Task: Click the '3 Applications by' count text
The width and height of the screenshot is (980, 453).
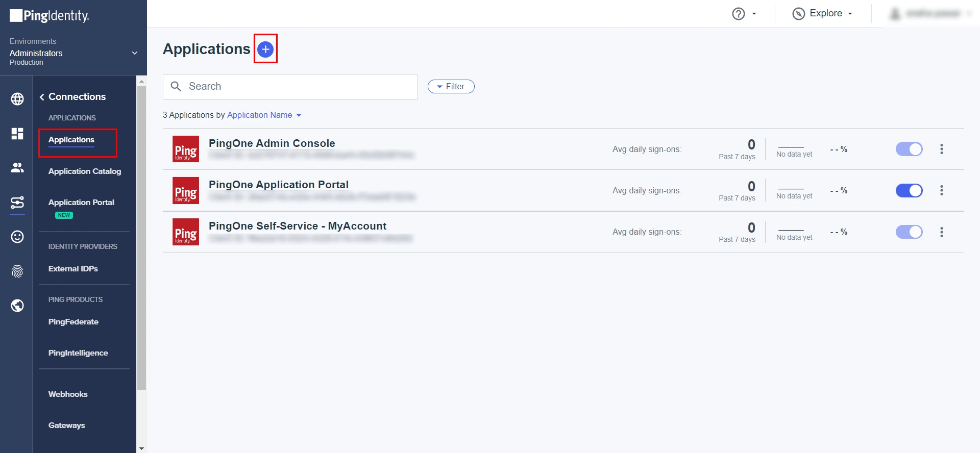Action: [194, 115]
